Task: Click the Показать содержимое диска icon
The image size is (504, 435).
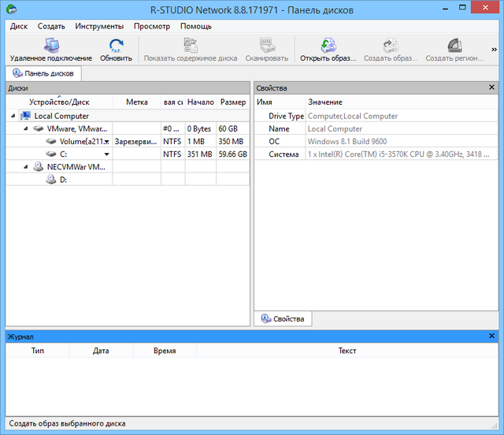Action: [x=190, y=46]
